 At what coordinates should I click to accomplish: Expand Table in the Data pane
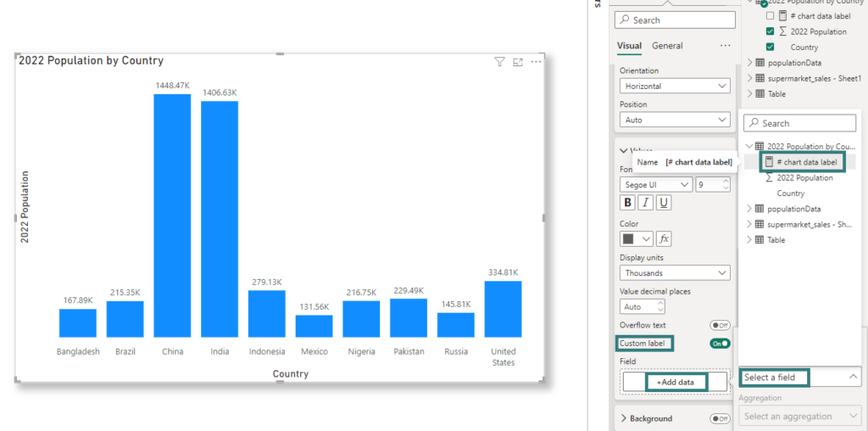[750, 93]
